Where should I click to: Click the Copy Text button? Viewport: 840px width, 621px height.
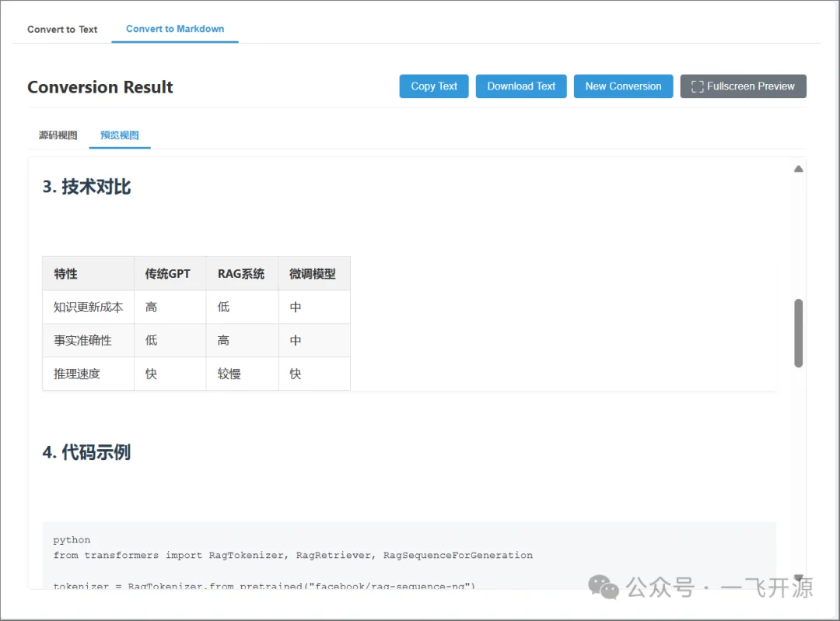(x=434, y=86)
